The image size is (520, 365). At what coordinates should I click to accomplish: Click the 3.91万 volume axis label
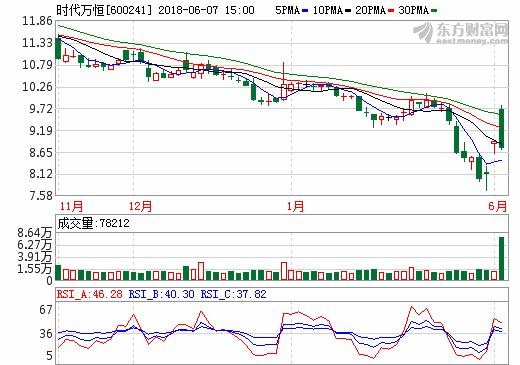(x=35, y=257)
